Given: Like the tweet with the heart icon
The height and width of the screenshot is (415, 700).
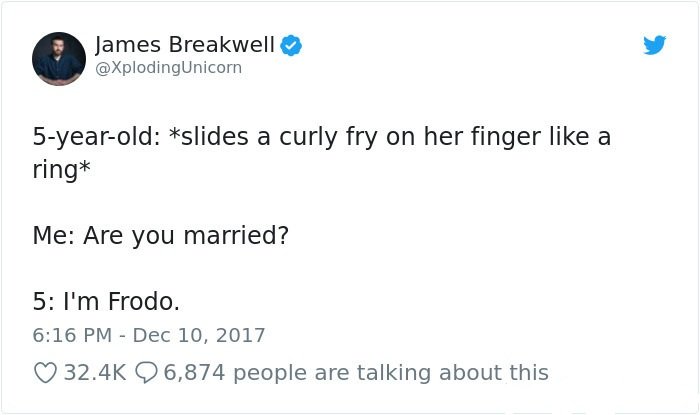Looking at the screenshot, I should pos(45,373).
